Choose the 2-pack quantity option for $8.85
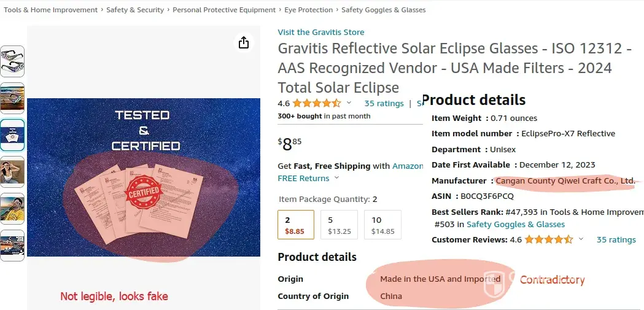 [x=296, y=225]
